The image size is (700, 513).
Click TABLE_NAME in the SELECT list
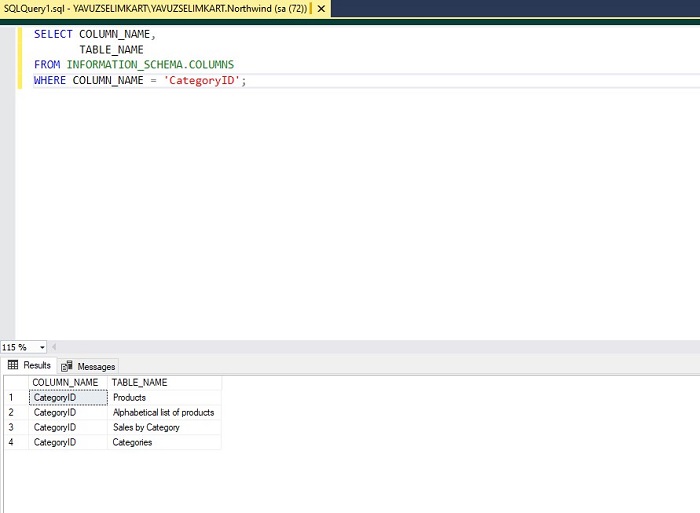click(x=111, y=50)
